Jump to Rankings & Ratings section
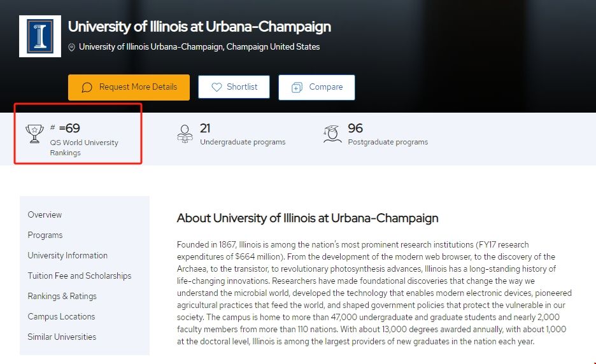Viewport: 596px width, 364px height. point(62,297)
